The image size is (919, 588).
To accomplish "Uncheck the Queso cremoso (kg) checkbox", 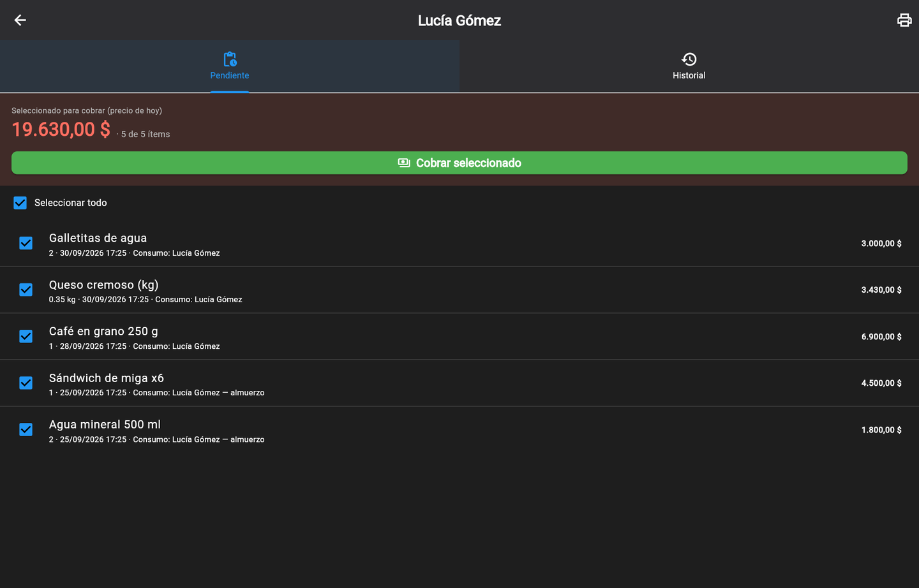I will 26,290.
